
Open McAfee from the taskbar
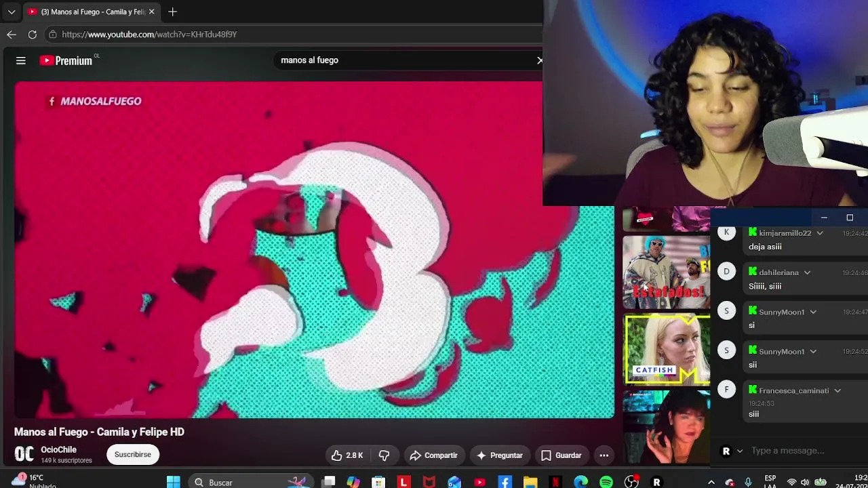(x=429, y=482)
